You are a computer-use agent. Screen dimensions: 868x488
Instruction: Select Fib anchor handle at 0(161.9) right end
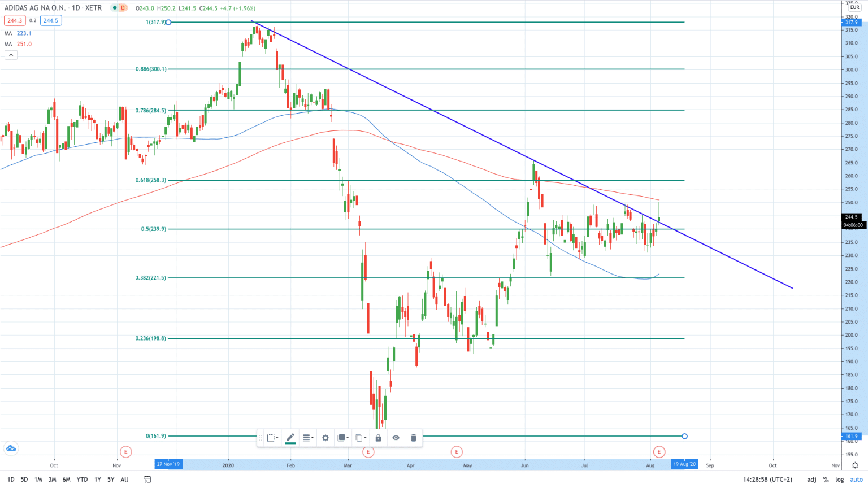click(685, 436)
